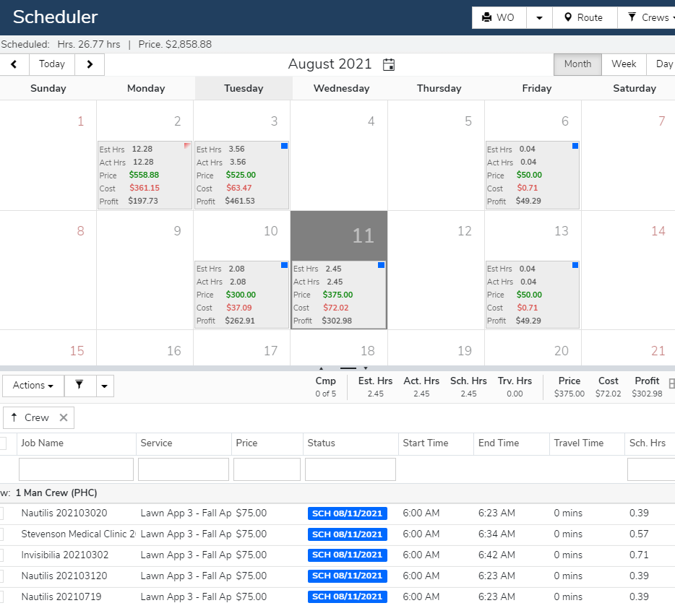This screenshot has width=675, height=616.
Task: Toggle the select-all checkbox in grid header
Action: click(3, 443)
